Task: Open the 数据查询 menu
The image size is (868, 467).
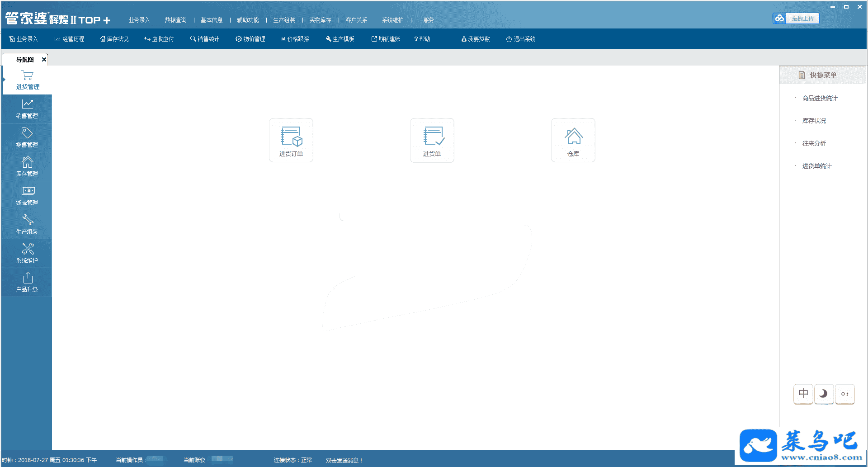Action: point(175,20)
